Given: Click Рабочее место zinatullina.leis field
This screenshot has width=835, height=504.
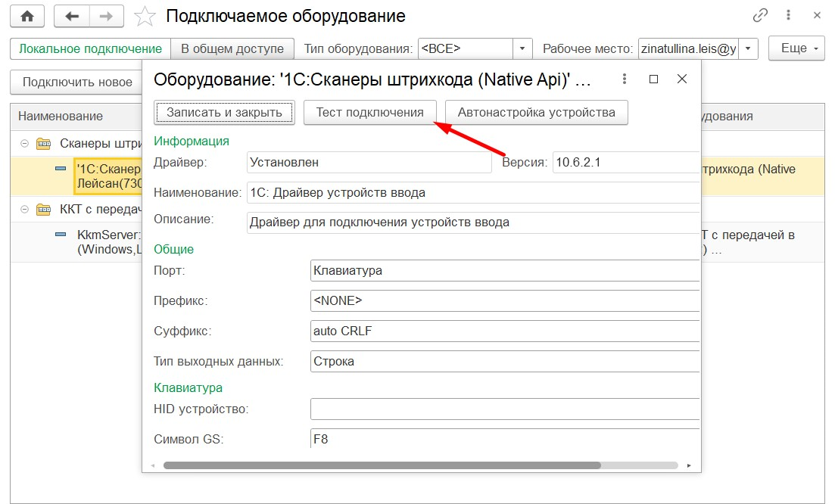Looking at the screenshot, I should coord(689,49).
